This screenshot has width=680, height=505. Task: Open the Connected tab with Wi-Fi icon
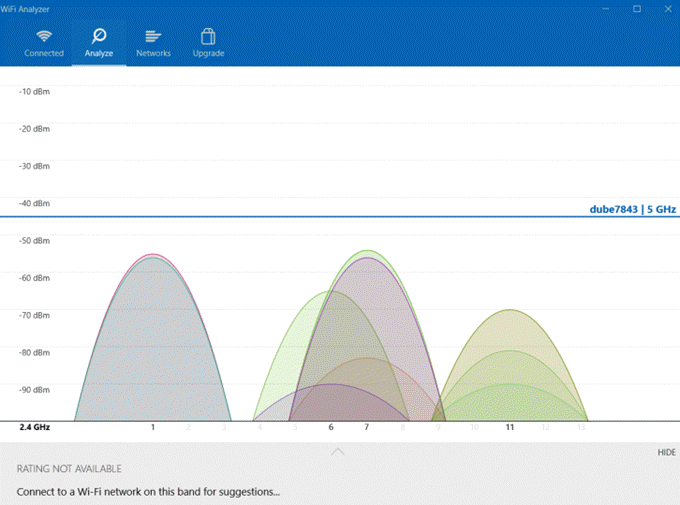(x=43, y=42)
